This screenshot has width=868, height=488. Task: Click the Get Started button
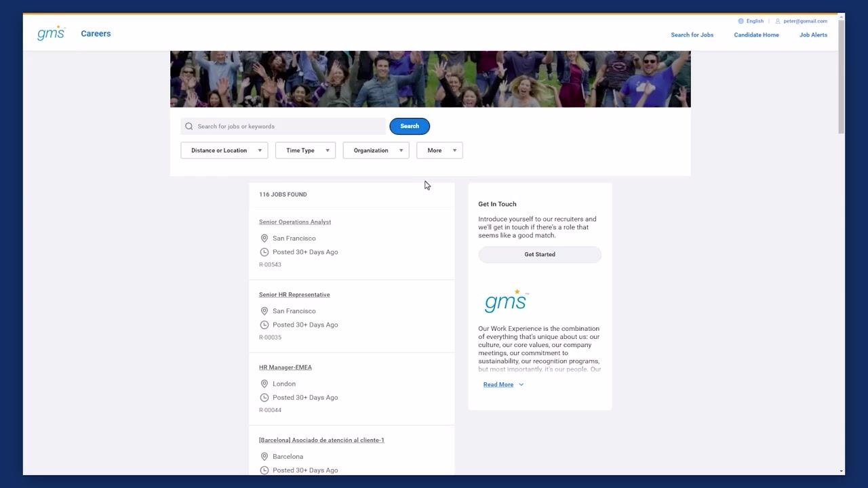(540, 255)
